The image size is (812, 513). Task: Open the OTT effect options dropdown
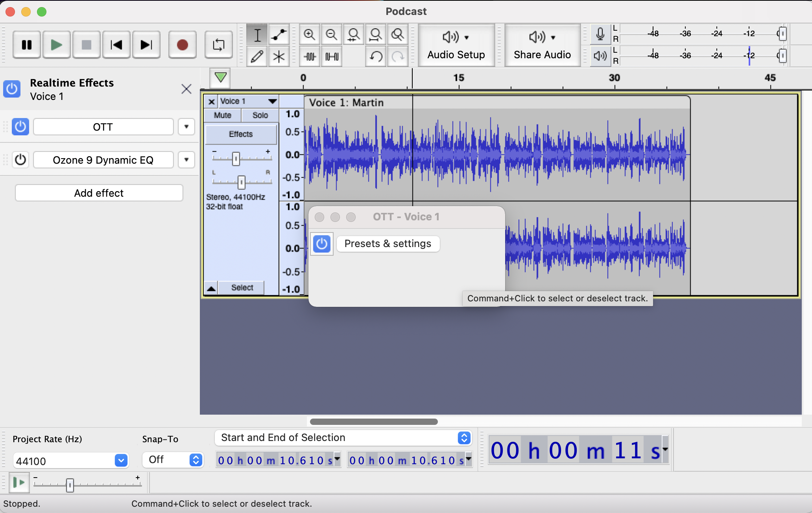[x=186, y=127]
